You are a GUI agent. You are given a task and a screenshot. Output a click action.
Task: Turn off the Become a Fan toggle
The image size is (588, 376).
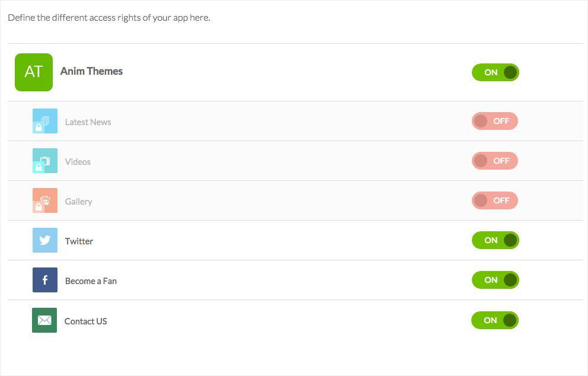point(495,280)
